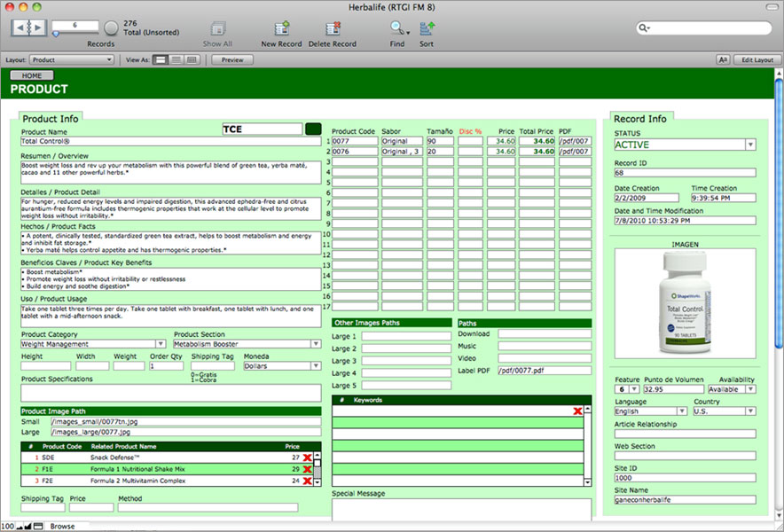The image size is (784, 532).
Task: Open the Browse mode popup menu
Action: pos(62,527)
